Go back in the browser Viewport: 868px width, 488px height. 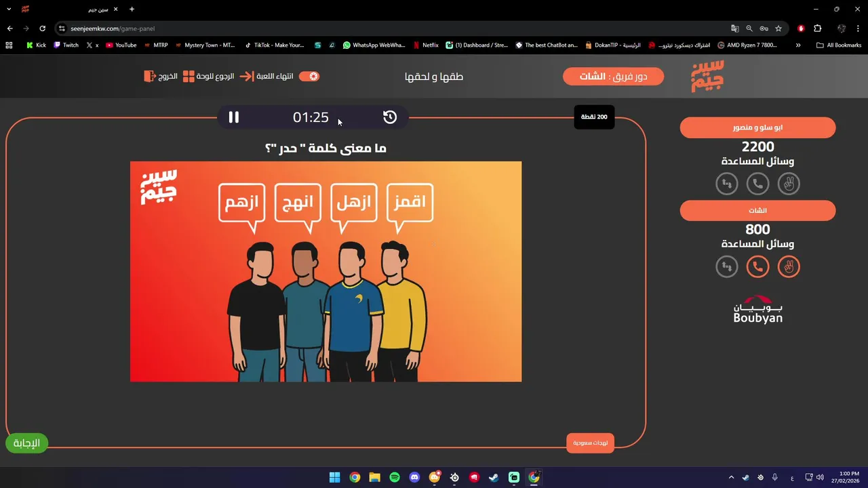[9, 28]
